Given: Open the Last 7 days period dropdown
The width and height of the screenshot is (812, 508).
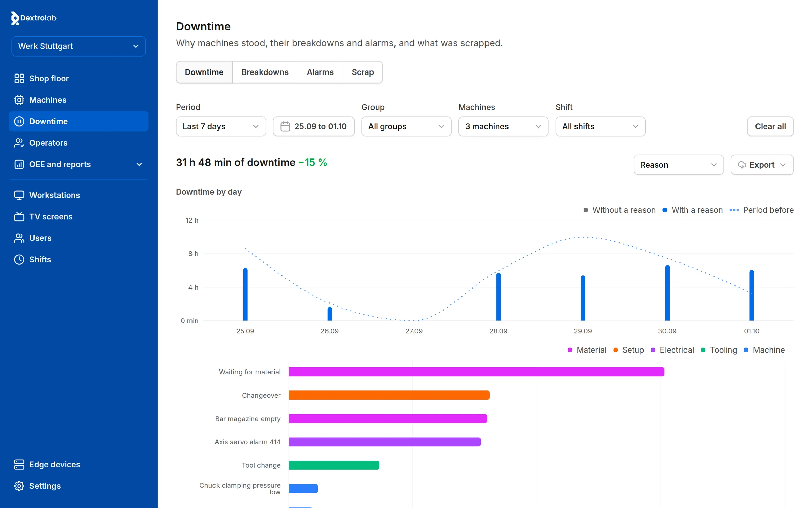Looking at the screenshot, I should click(221, 126).
